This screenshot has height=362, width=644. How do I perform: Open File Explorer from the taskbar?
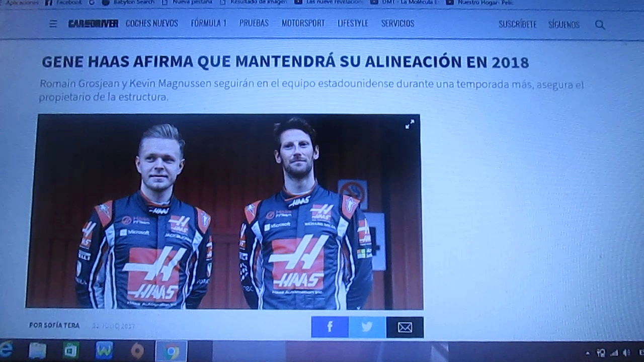pyautogui.click(x=38, y=350)
